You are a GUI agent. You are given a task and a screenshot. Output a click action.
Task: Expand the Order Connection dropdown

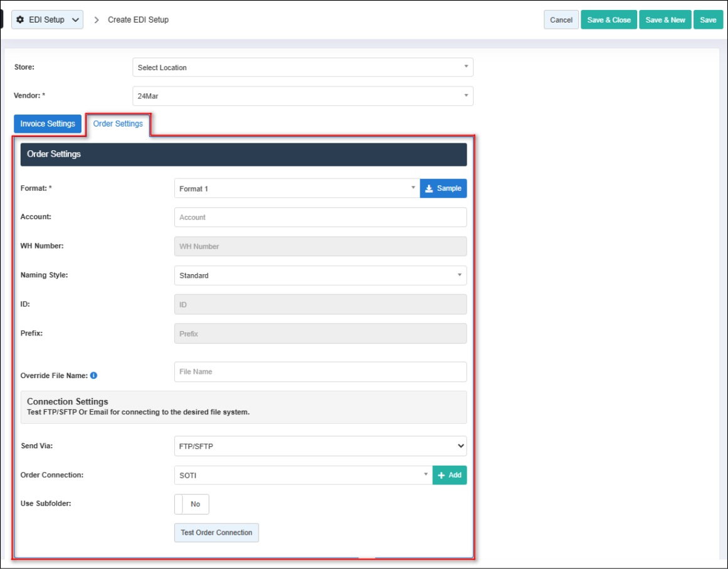[303, 475]
